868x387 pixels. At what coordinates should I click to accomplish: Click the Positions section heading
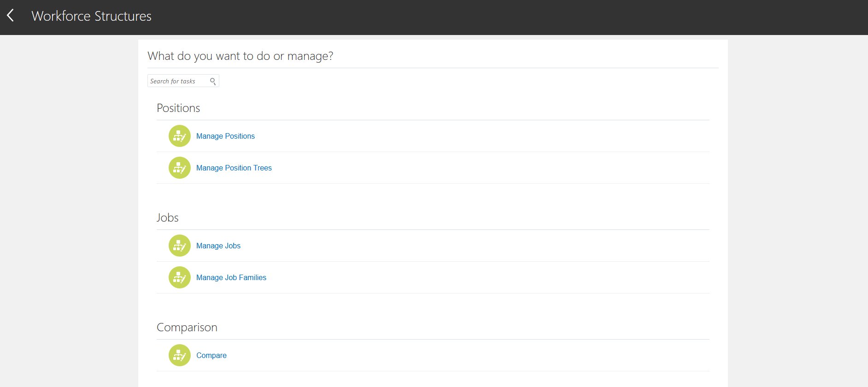178,108
